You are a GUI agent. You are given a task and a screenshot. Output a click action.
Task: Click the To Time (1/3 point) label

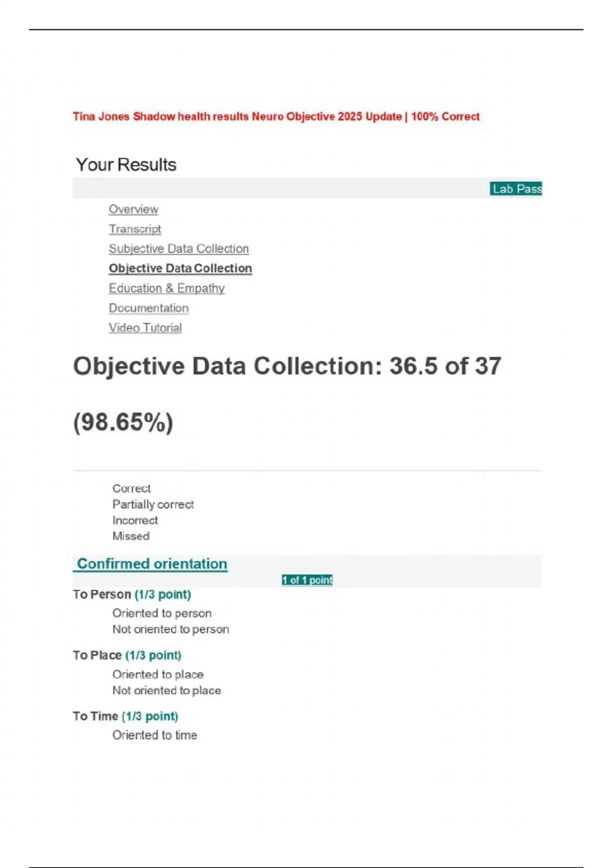[x=125, y=716]
